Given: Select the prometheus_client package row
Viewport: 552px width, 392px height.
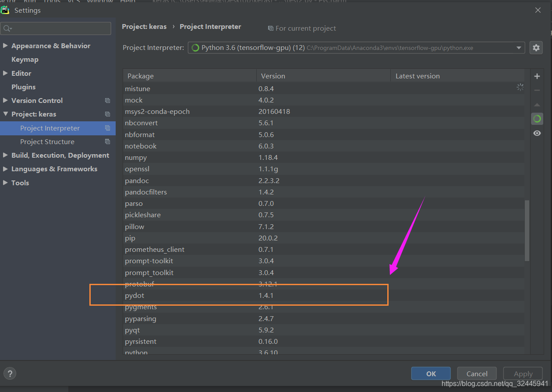Looking at the screenshot, I should [324, 250].
